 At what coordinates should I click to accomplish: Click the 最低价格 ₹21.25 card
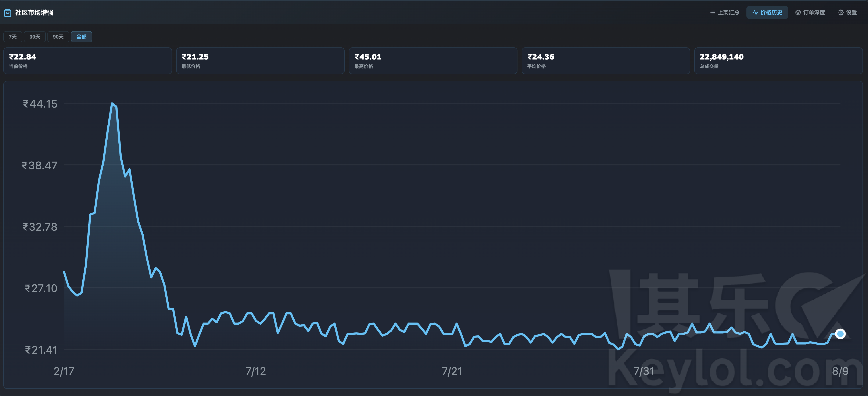pyautogui.click(x=260, y=61)
